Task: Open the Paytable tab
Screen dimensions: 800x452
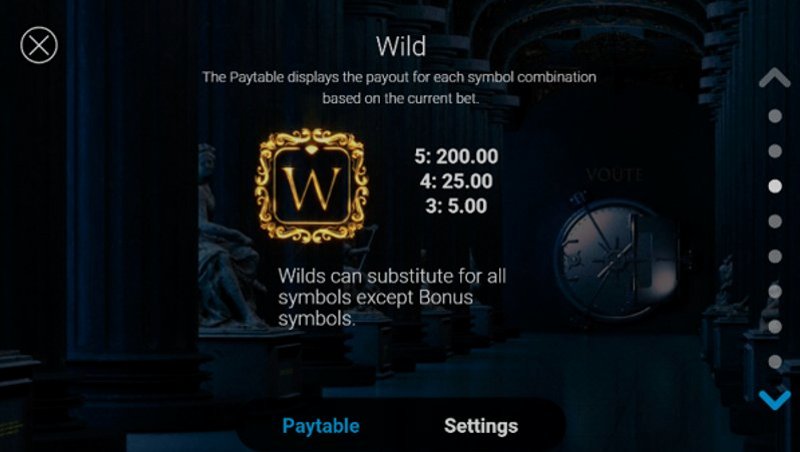Action: coord(321,426)
